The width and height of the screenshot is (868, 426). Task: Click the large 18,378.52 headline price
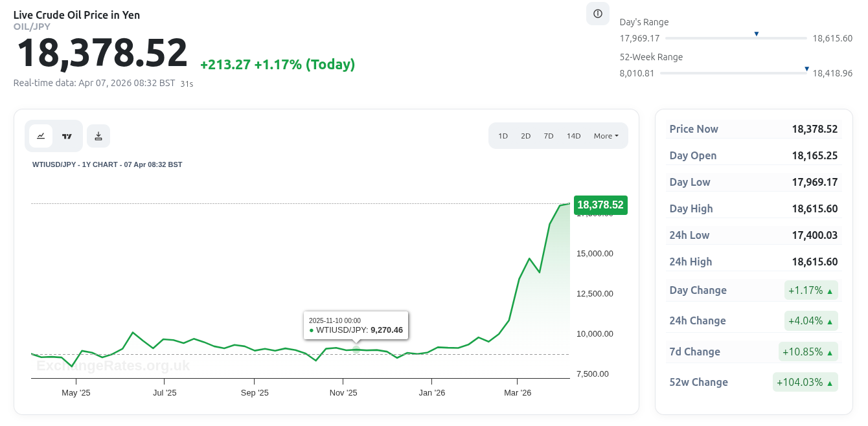click(x=102, y=53)
